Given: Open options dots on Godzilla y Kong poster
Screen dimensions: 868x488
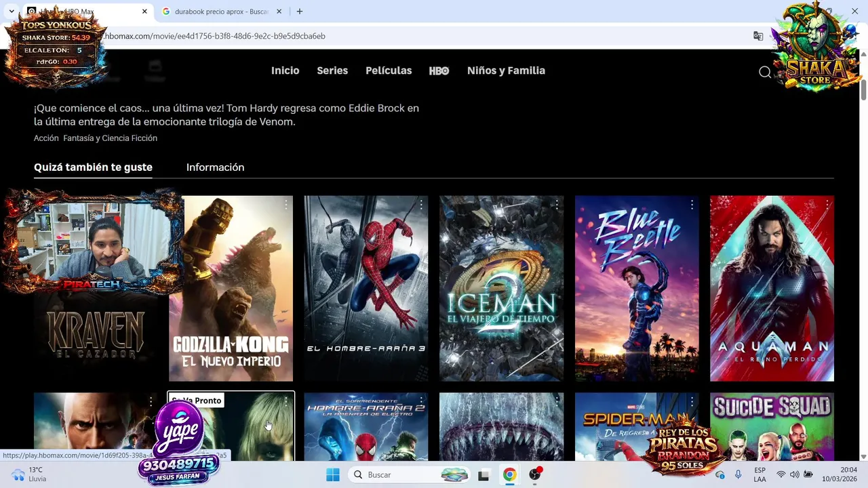Looking at the screenshot, I should 285,204.
